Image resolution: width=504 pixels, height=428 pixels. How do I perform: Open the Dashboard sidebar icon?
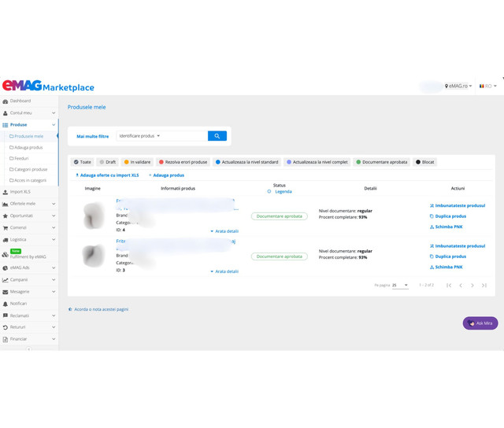(6, 101)
